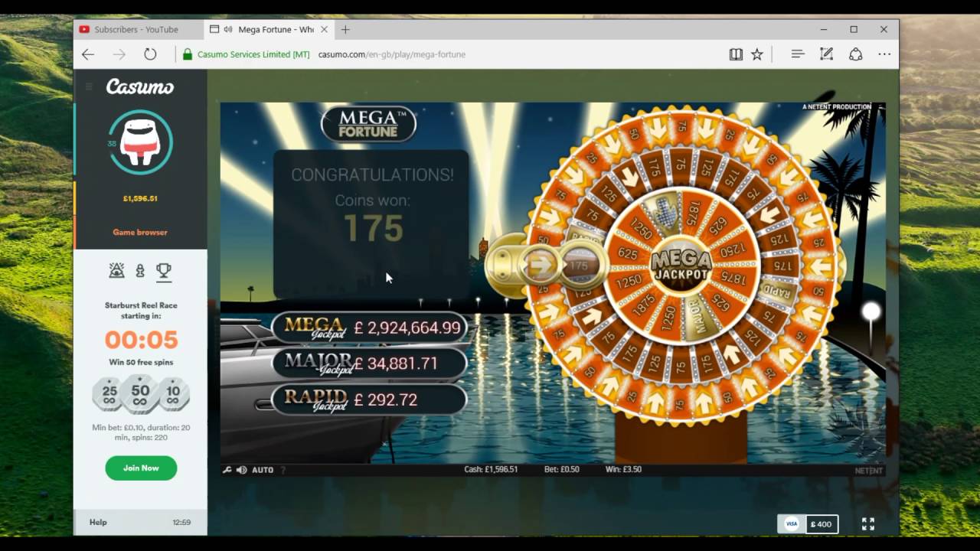Click the Cash: £1,596.51 status text
The image size is (980, 551).
point(491,470)
